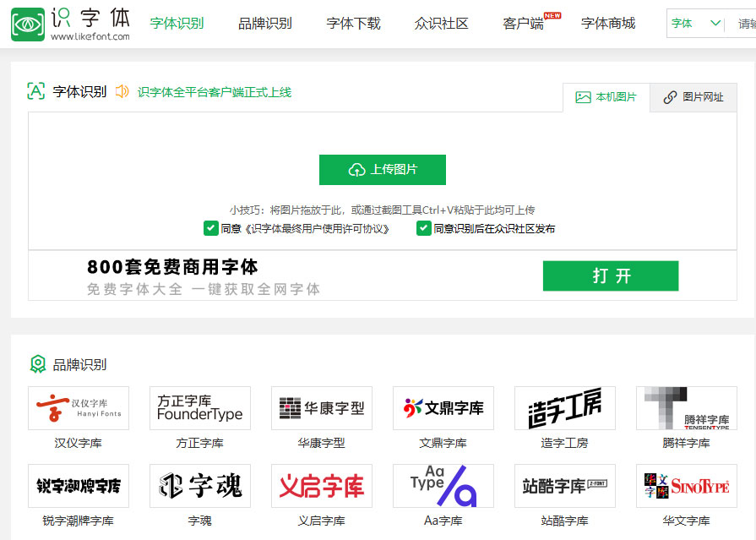
Task: Open the Aa Type brand logo
Action: (x=443, y=486)
